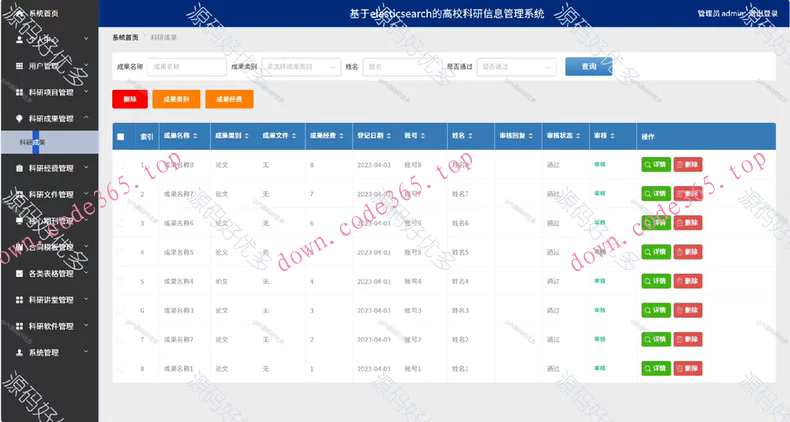Open the 是否通过 filter dropdown
Screen dimensions: 790x422
516,66
